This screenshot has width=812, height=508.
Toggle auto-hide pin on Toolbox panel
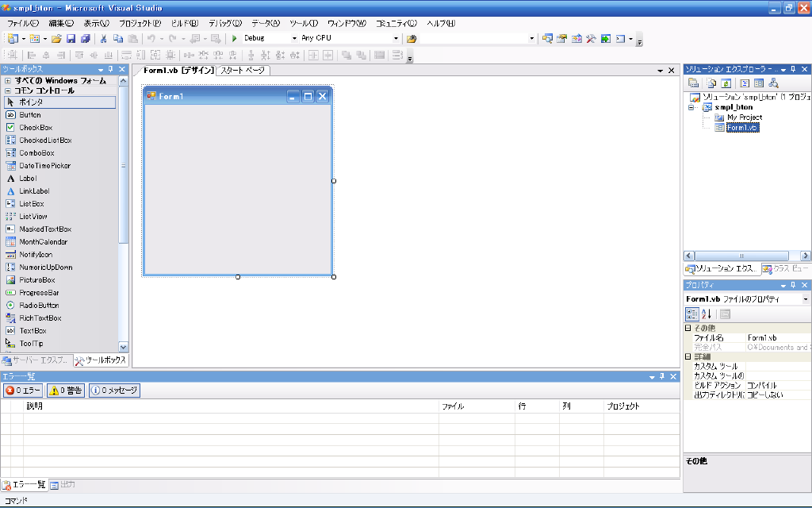[x=111, y=69]
